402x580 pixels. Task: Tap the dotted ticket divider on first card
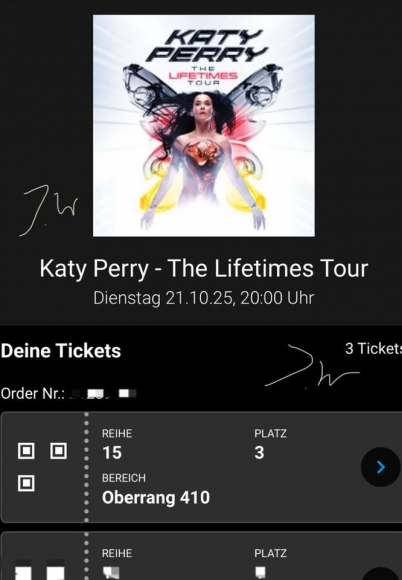(86, 467)
